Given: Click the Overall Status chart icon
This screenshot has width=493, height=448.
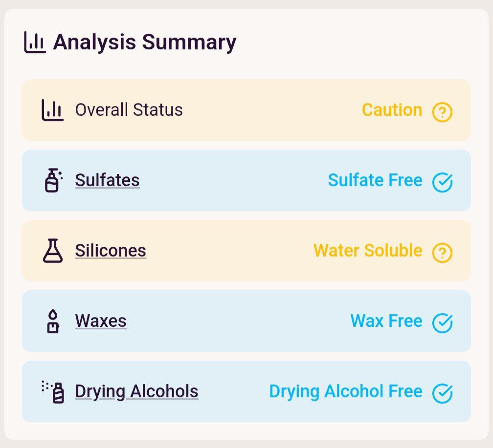Looking at the screenshot, I should [x=52, y=110].
